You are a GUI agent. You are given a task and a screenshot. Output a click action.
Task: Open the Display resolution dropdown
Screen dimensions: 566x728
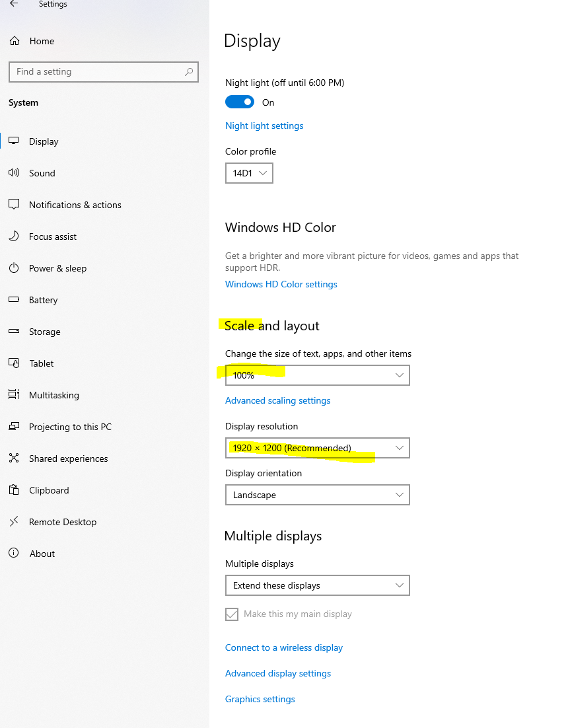pyautogui.click(x=318, y=448)
